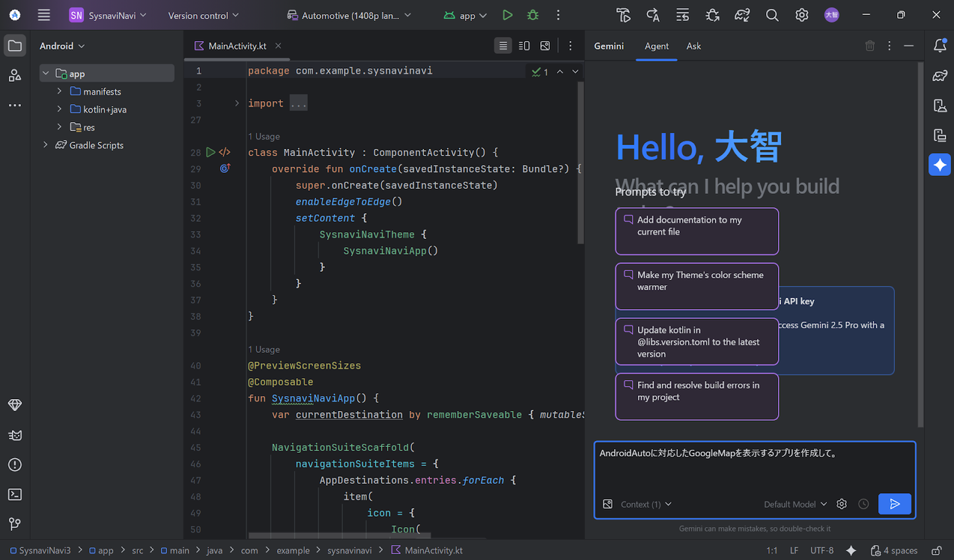Image resolution: width=954 pixels, height=560 pixels.
Task: Open the Gemini tool window star icon
Action: 939,165
